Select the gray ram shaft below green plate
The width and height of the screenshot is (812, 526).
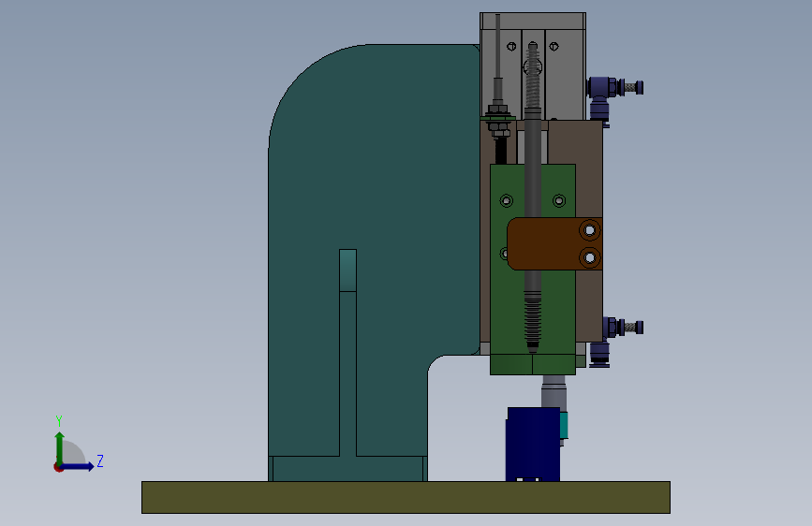click(554, 391)
